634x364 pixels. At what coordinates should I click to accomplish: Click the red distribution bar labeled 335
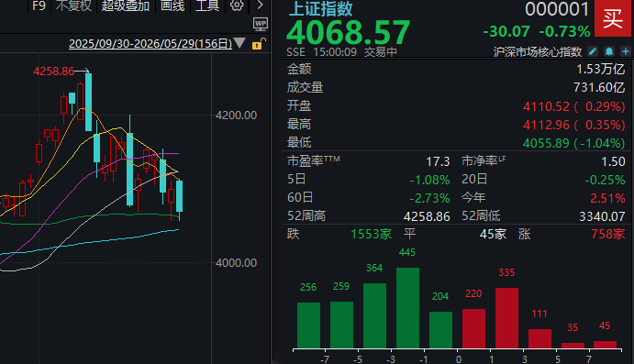[x=506, y=318]
